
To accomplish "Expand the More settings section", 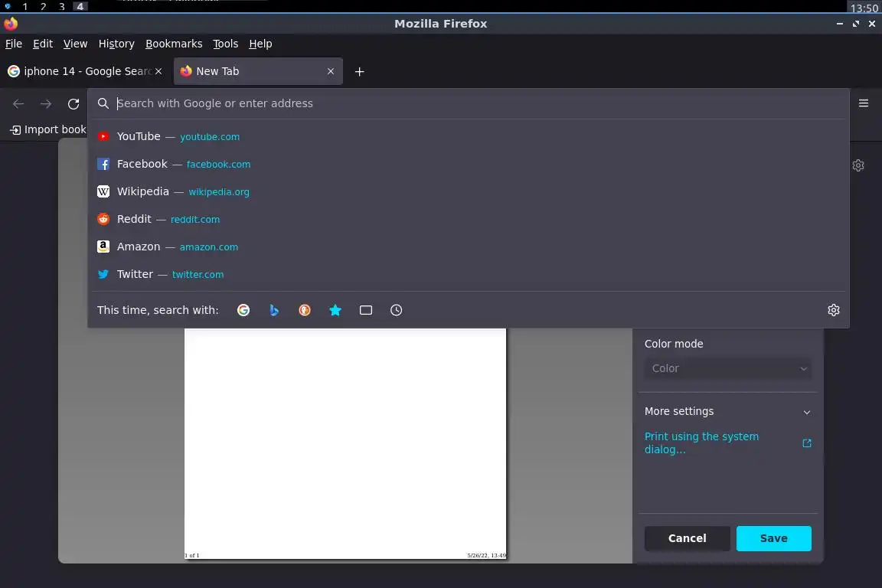I will (728, 411).
